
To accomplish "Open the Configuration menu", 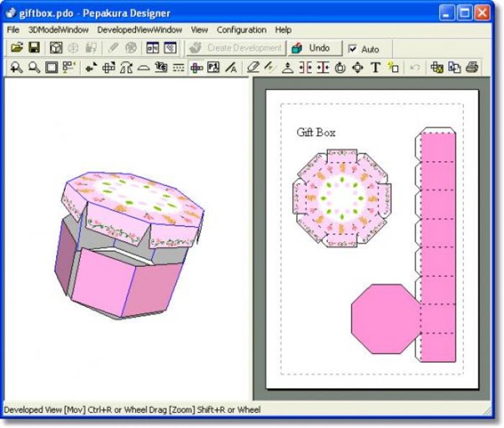I will coord(242,30).
